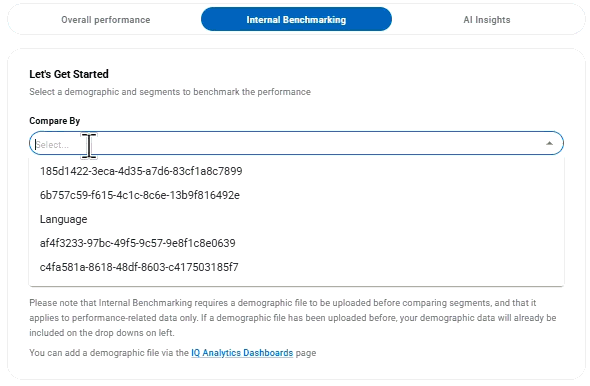Click the 'Select a demographic and segments' subtitle
The width and height of the screenshot is (590, 386).
[x=170, y=92]
